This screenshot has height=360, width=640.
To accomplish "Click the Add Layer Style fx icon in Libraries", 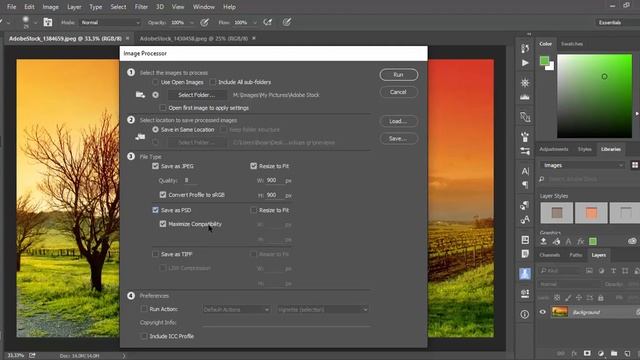I will pos(580,242).
